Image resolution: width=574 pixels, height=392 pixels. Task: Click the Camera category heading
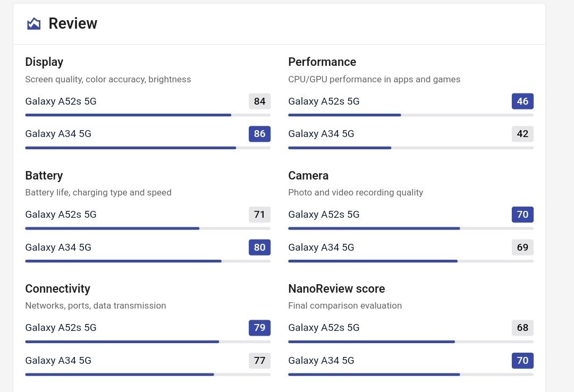click(308, 176)
